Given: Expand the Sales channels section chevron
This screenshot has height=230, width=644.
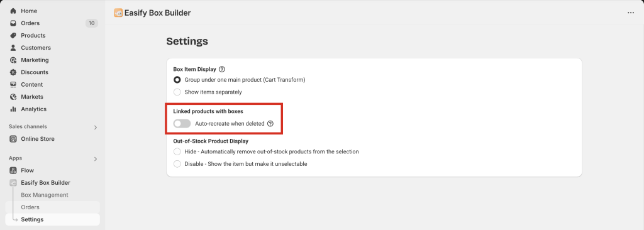Looking at the screenshot, I should (x=96, y=128).
